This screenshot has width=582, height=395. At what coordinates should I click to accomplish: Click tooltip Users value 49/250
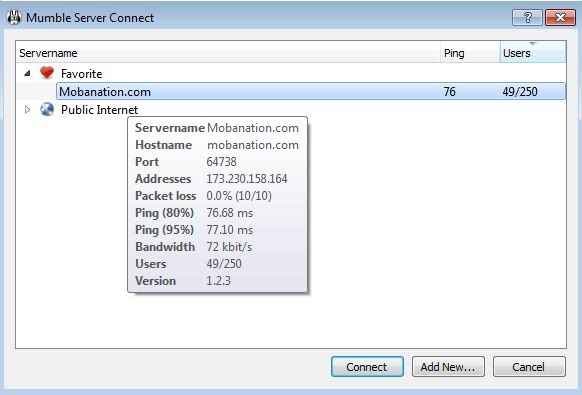[x=224, y=264]
